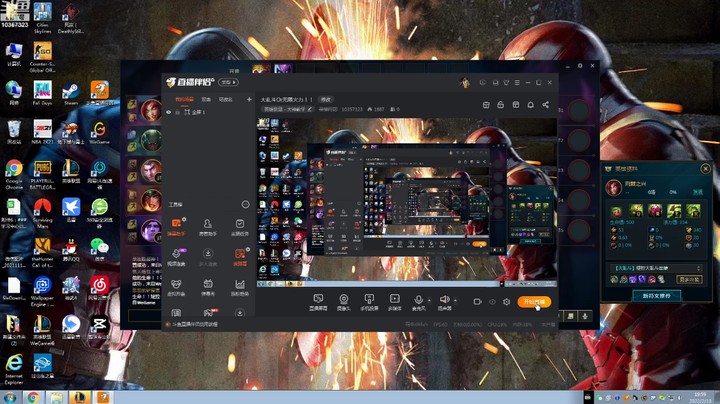Image resolution: width=720 pixels, height=404 pixels.
Task: Open the file explorer folder on the taskbar
Action: 56,398
